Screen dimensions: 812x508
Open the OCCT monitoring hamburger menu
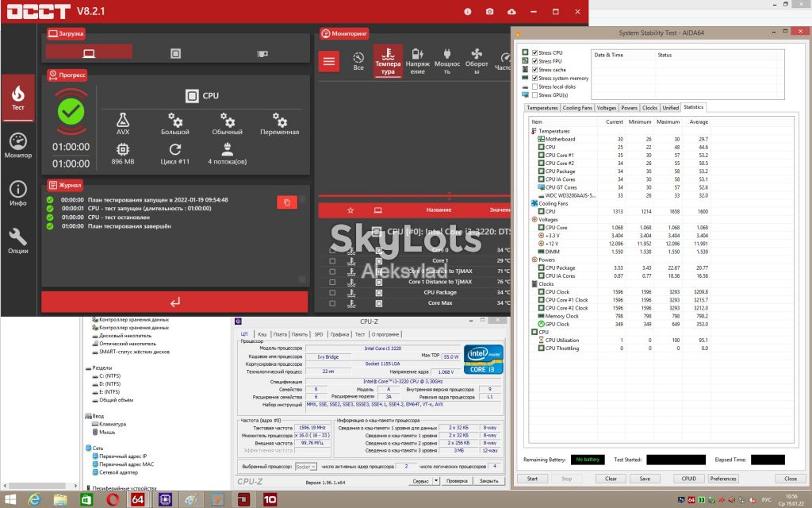[x=329, y=62]
